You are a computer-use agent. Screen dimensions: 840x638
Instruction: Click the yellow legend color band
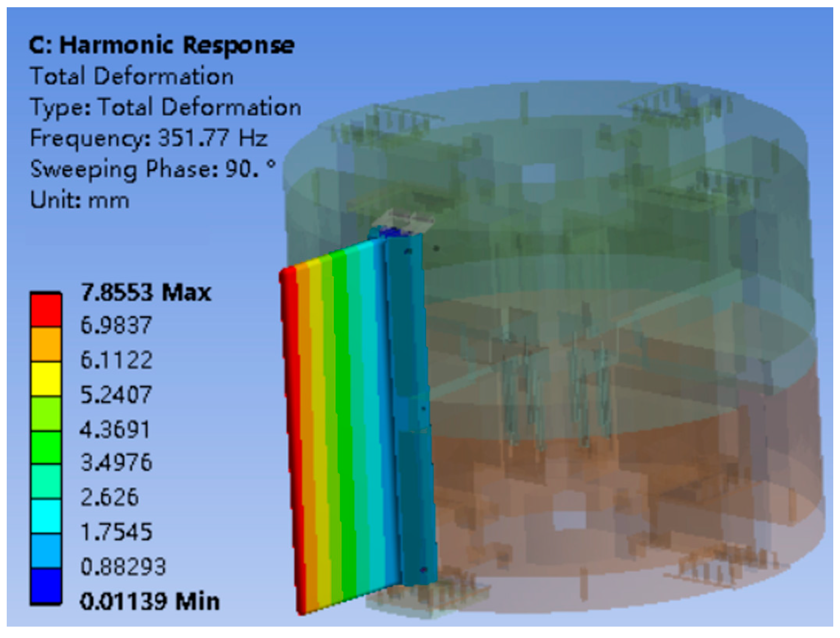tap(46, 379)
